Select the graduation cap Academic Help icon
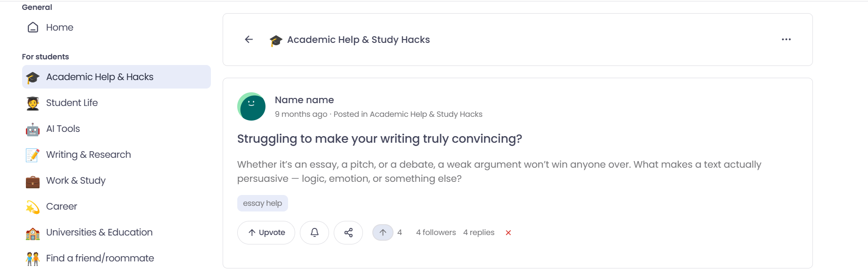Image resolution: width=868 pixels, height=276 pixels. pos(32,76)
